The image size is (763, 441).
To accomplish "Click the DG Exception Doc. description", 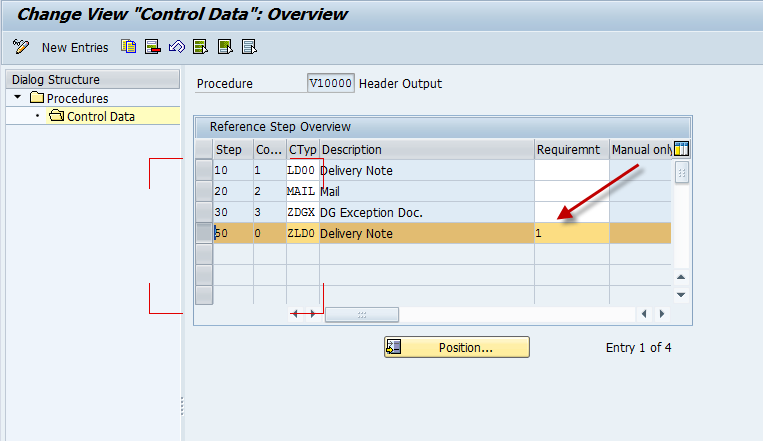I will [x=371, y=213].
